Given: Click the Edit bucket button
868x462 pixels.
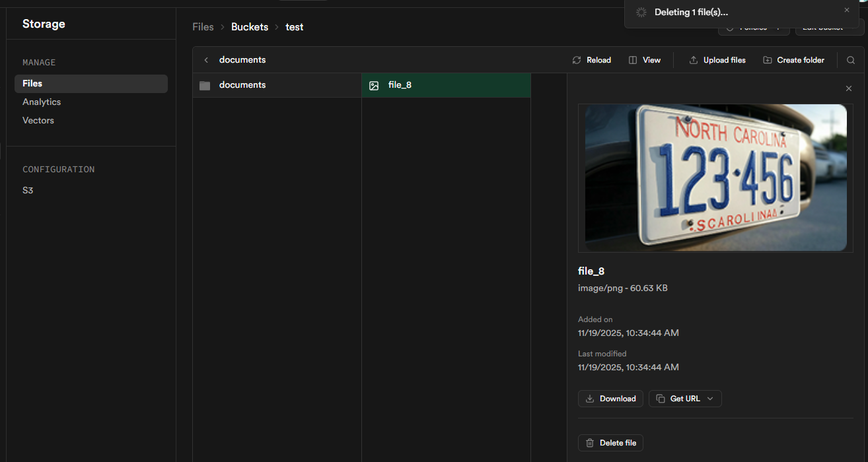Looking at the screenshot, I should pyautogui.click(x=822, y=26).
